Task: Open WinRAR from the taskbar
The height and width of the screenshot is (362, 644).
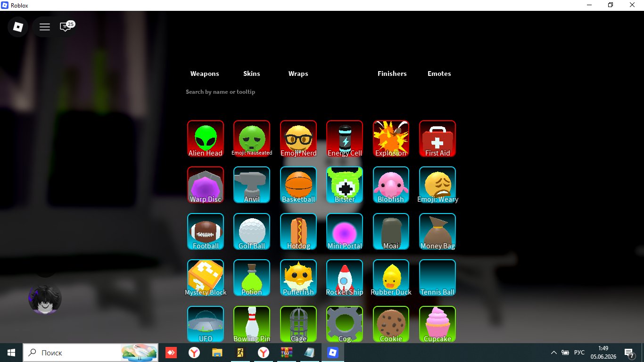Action: (286, 353)
